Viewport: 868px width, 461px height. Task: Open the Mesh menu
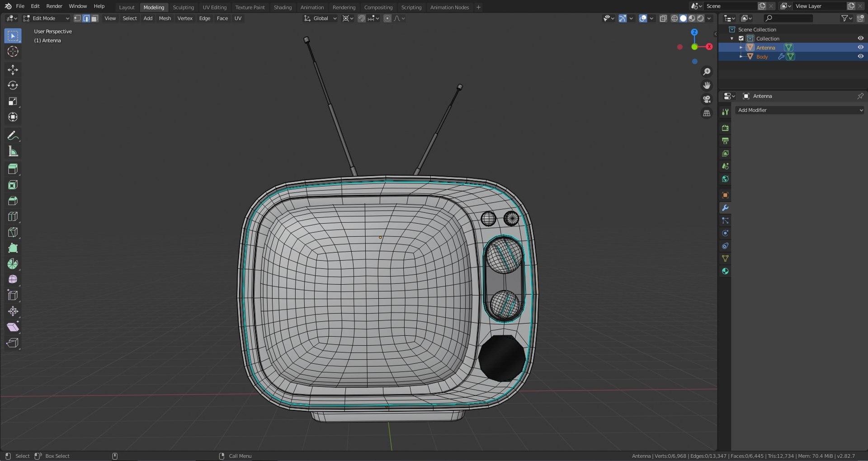(x=165, y=19)
